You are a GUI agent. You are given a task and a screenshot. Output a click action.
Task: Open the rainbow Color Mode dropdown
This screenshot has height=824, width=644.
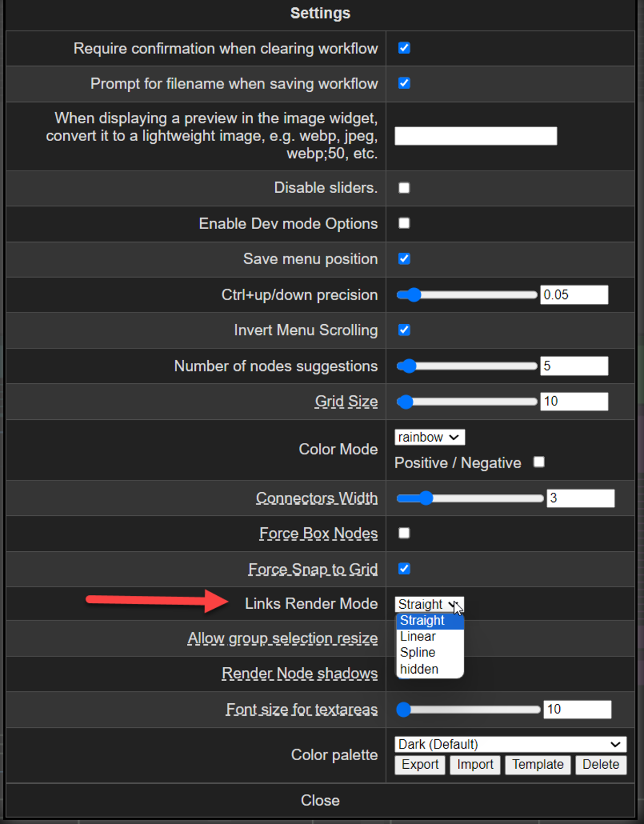click(429, 437)
